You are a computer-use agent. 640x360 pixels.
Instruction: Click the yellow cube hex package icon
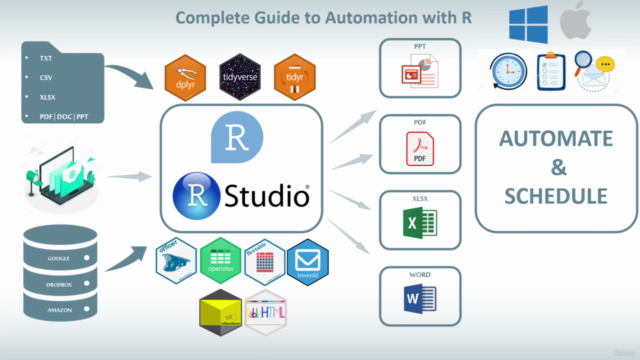point(221,313)
